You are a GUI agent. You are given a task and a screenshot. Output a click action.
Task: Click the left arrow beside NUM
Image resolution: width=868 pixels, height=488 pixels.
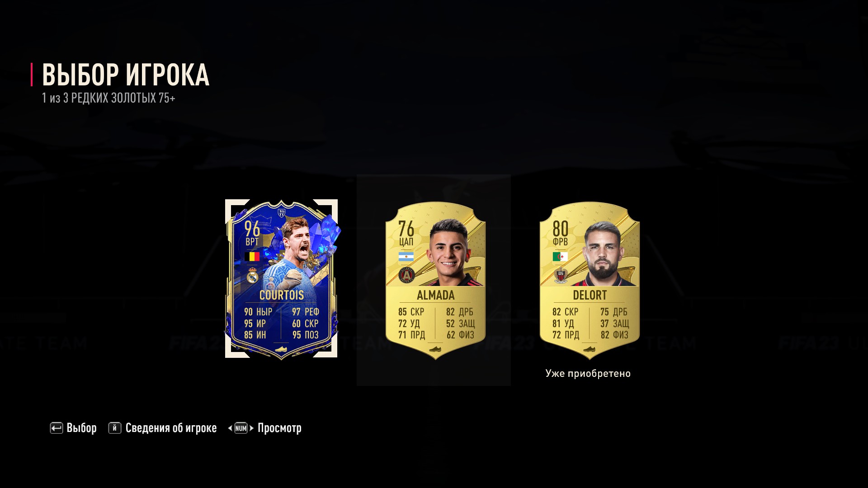[x=230, y=428]
